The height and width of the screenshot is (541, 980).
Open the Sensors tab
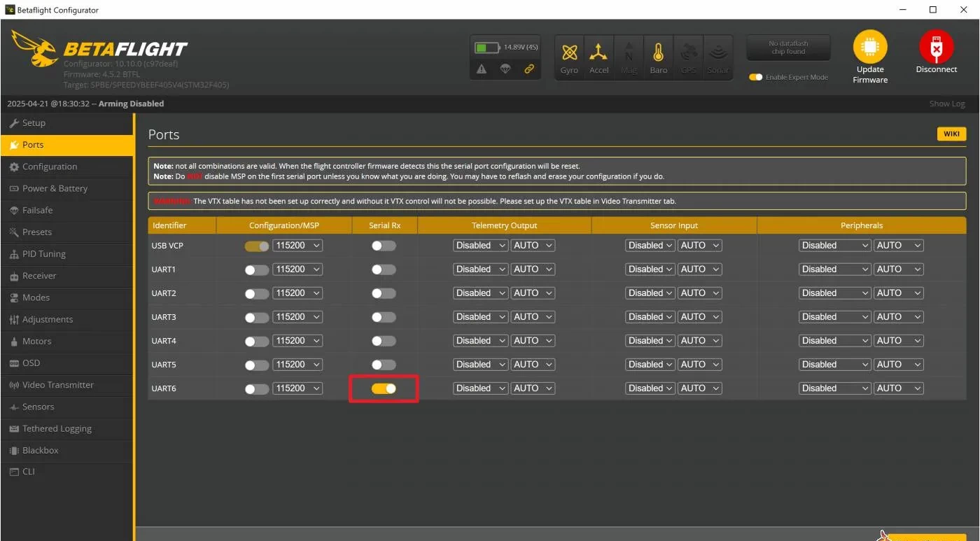tap(66, 407)
